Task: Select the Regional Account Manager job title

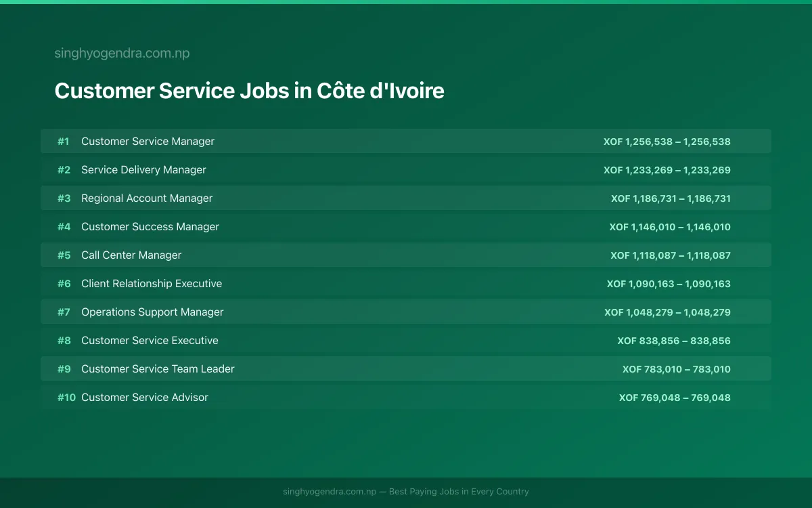Action: [147, 198]
